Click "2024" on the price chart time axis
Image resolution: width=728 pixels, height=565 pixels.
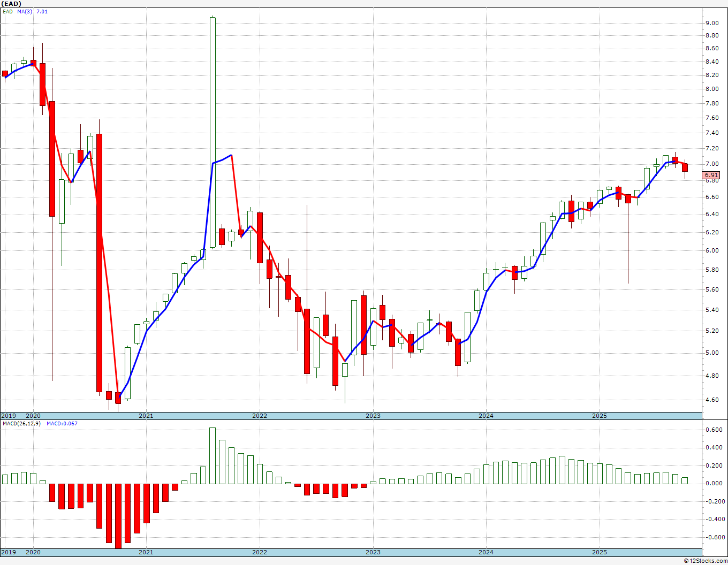[x=486, y=416]
